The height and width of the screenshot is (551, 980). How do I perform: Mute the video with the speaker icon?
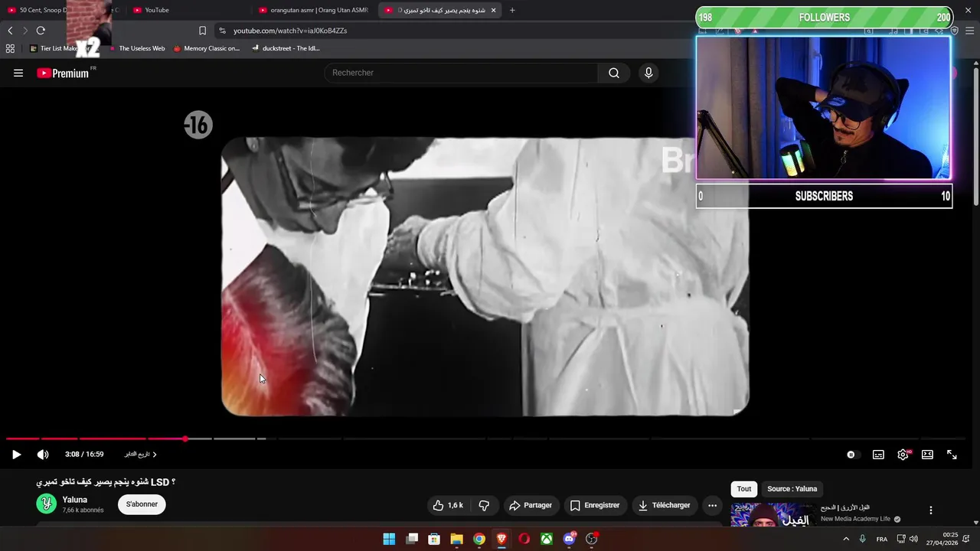pyautogui.click(x=43, y=455)
